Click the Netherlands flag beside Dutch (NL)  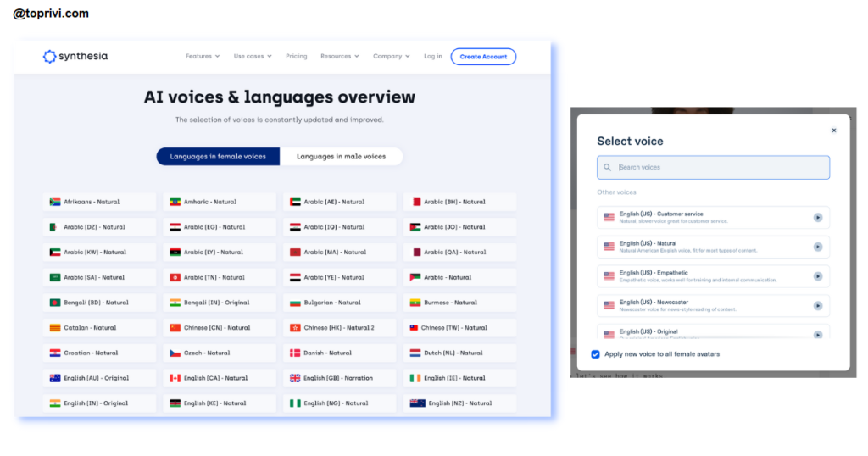415,353
